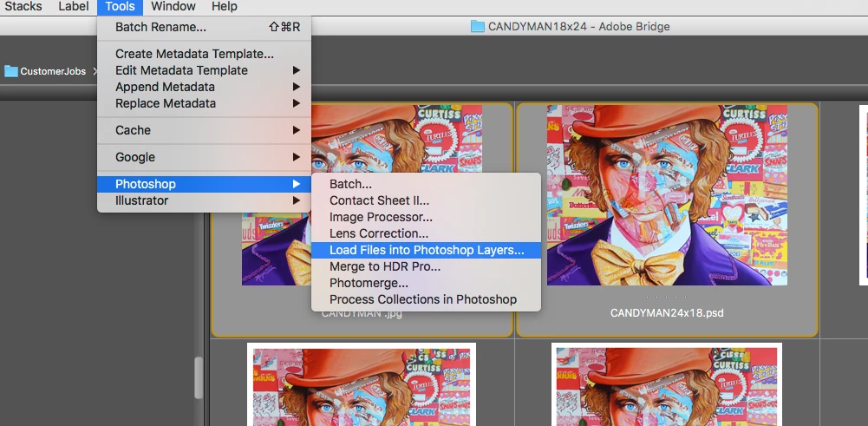This screenshot has height=426, width=868.
Task: Select the CANDYMAN24x18.psd thumbnail
Action: [667, 195]
